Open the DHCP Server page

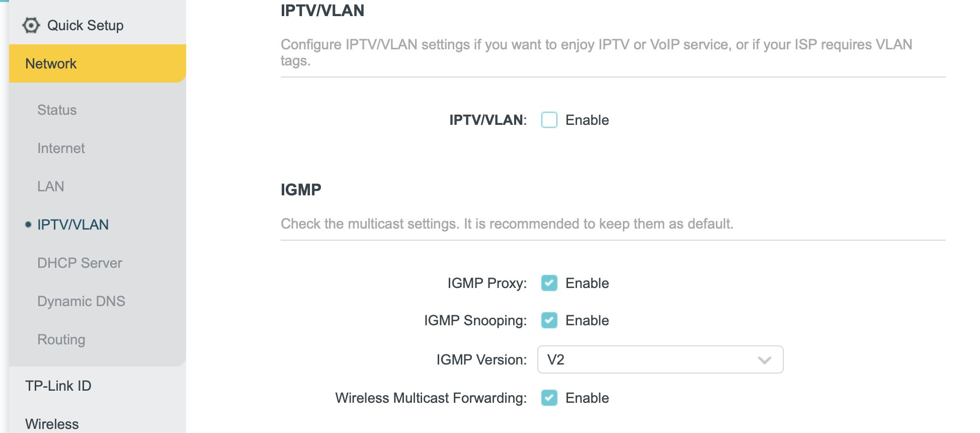point(79,263)
